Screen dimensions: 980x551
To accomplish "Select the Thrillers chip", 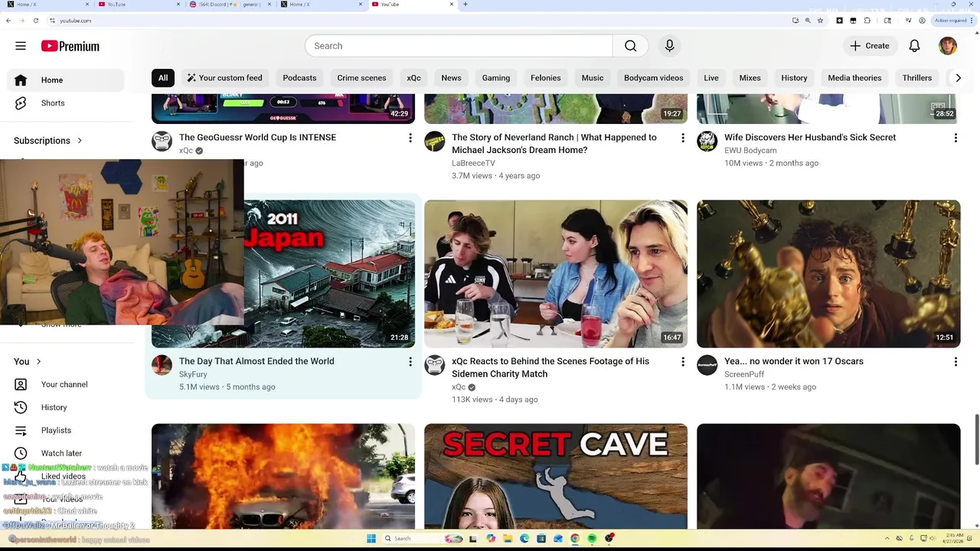I will click(x=916, y=78).
